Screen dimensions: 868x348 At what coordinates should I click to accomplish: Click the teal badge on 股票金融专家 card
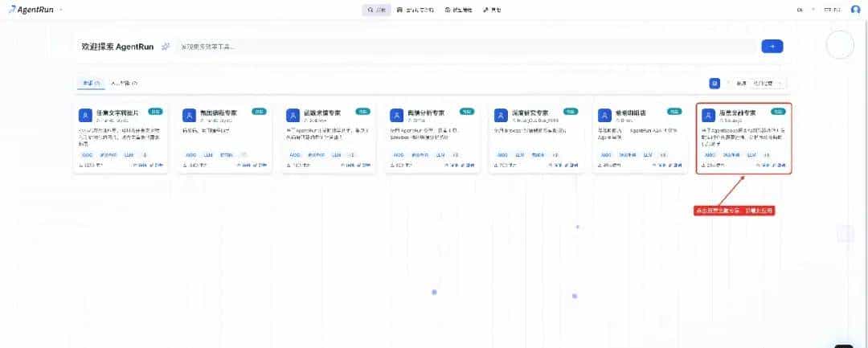pos(778,111)
